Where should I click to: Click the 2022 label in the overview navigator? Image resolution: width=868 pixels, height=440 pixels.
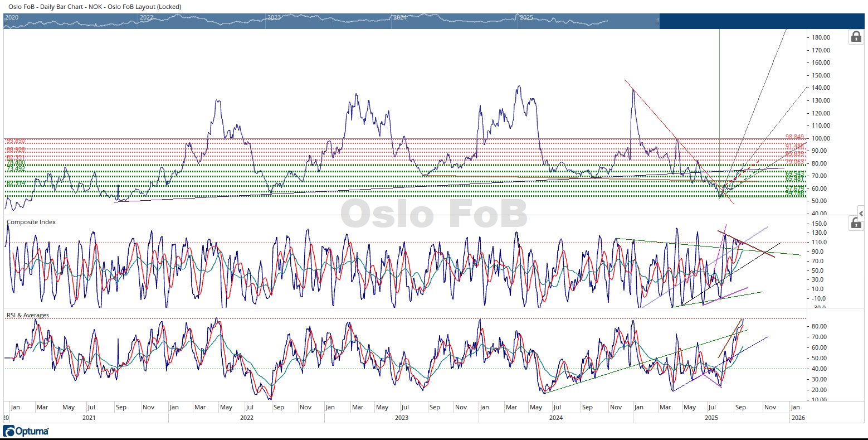point(146,18)
